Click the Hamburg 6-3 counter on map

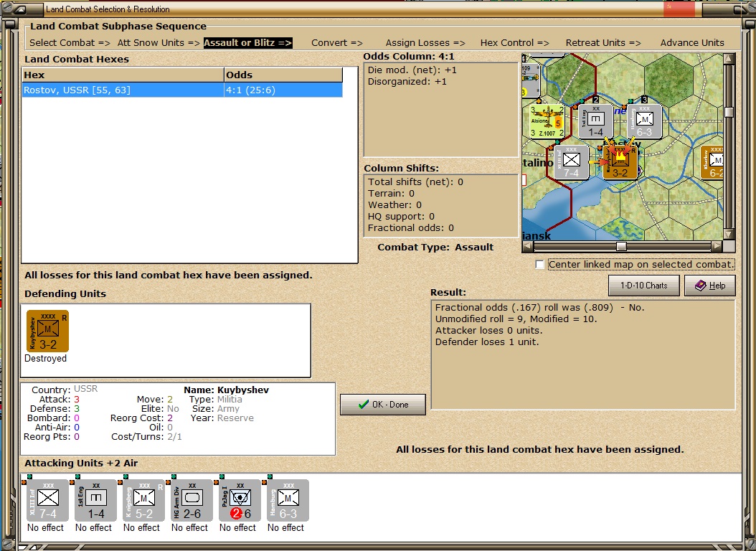(x=644, y=121)
